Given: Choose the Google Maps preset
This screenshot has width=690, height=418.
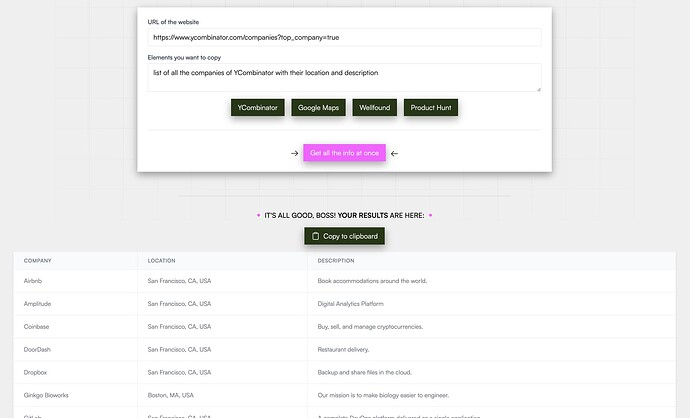Looking at the screenshot, I should click(318, 107).
